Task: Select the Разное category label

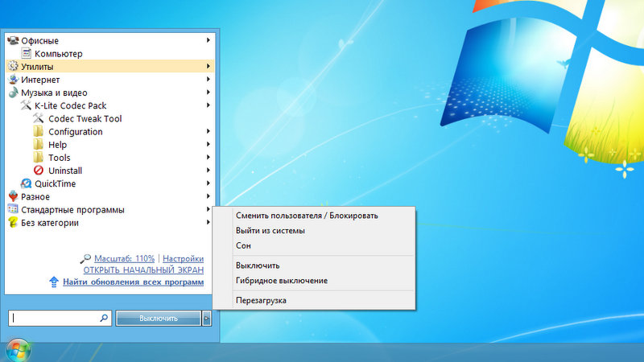Action: (35, 196)
